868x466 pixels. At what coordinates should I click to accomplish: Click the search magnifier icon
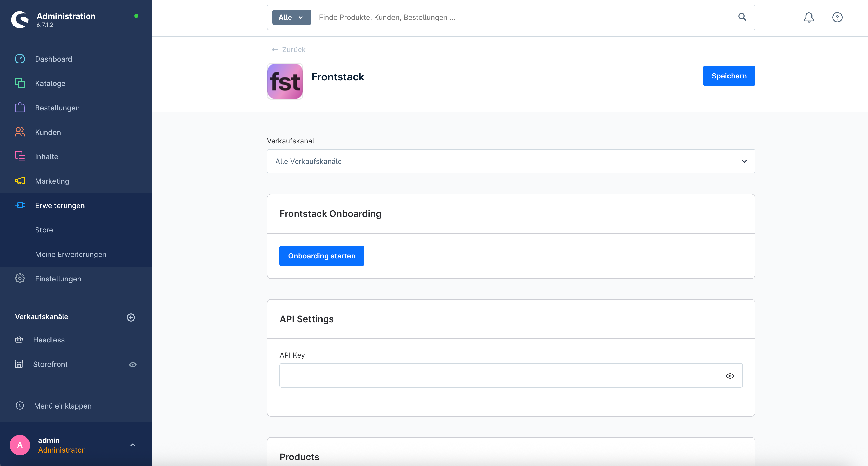click(x=742, y=17)
